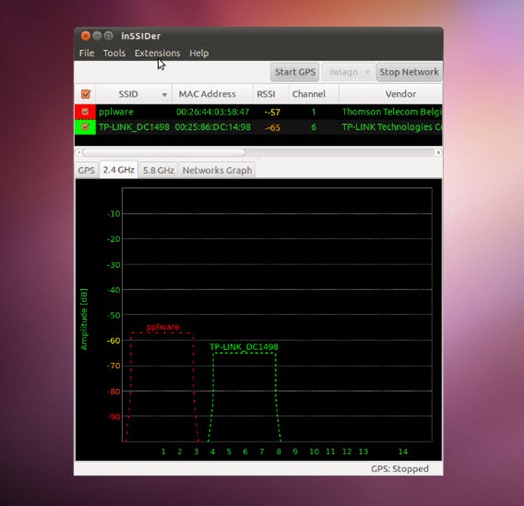Open the Help menu
The height and width of the screenshot is (506, 524).
coord(199,53)
